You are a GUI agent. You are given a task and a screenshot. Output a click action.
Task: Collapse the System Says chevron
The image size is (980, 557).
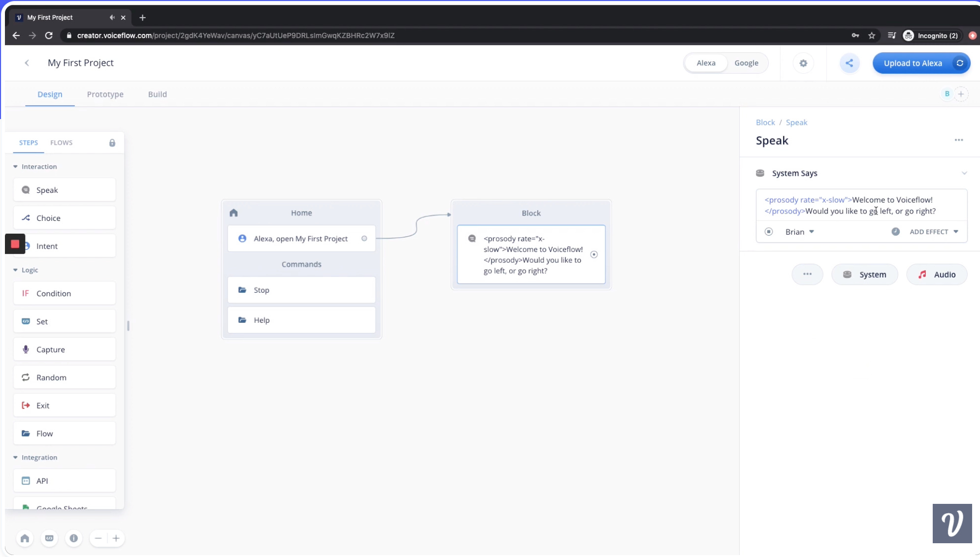pos(964,173)
